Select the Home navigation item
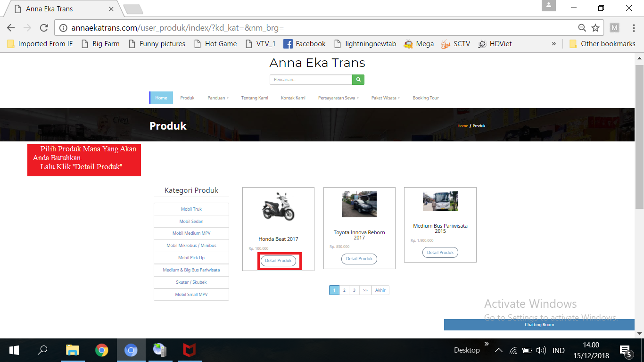Image resolution: width=644 pixels, height=362 pixels. [161, 98]
